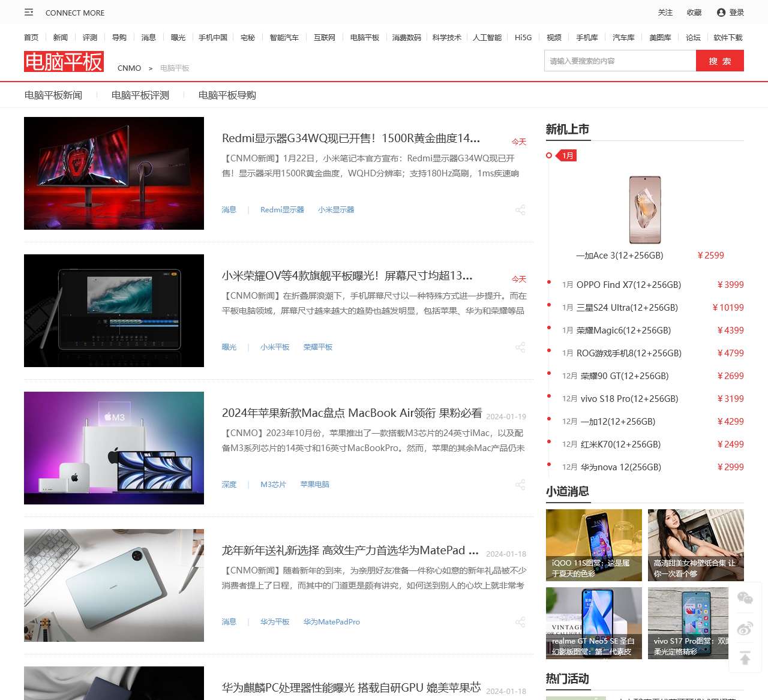Return to top with the back-to-top arrow icon

coord(745,657)
